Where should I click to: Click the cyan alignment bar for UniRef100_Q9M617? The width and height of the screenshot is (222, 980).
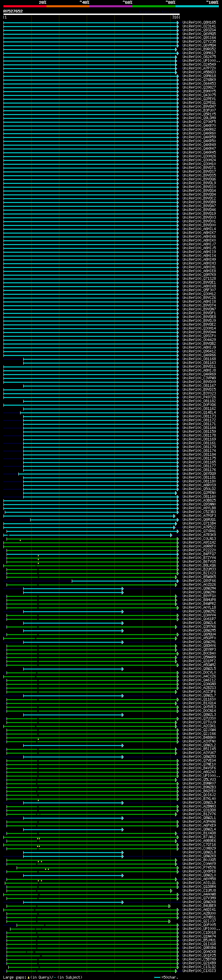(91, 53)
